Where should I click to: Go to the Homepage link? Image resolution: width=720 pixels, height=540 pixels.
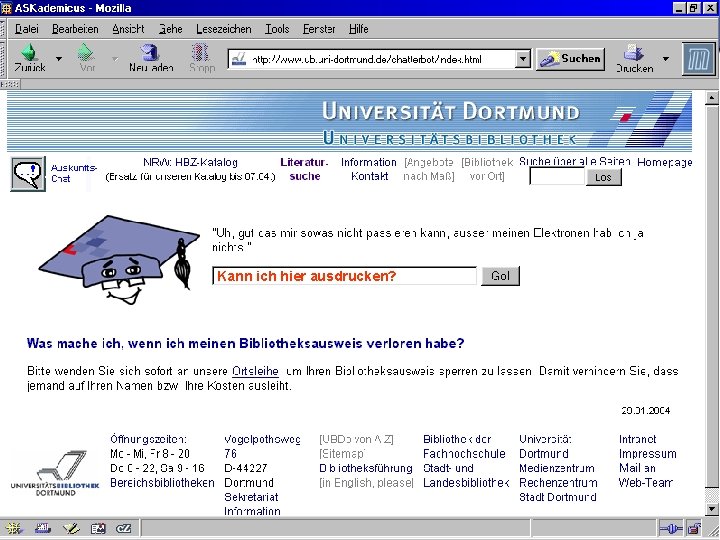coord(664,162)
